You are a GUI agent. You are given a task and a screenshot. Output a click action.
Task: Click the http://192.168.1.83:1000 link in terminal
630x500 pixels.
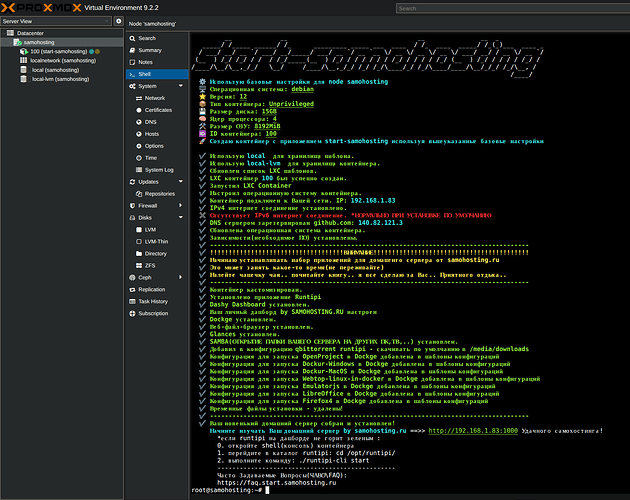[x=473, y=431]
